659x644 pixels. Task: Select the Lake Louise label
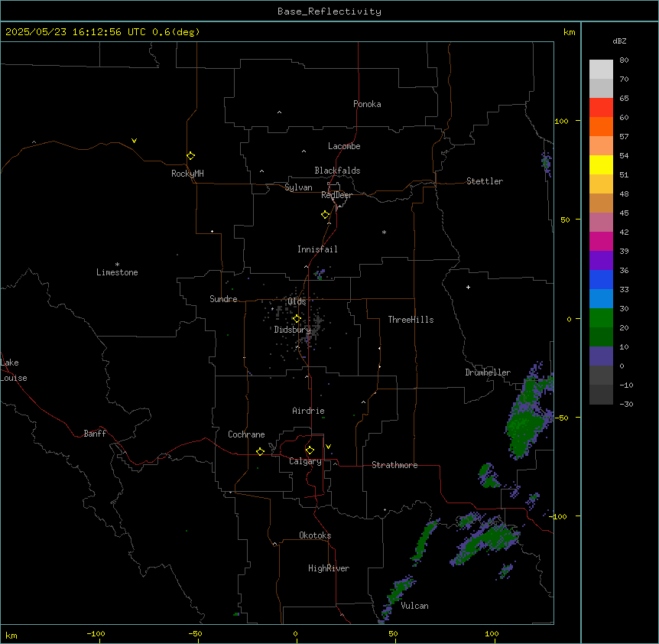click(14, 370)
